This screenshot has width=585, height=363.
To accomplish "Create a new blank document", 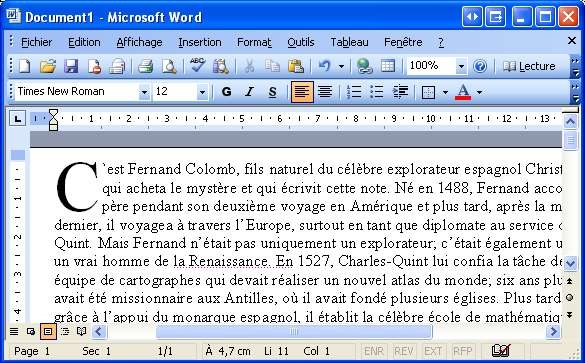I will click(x=25, y=66).
